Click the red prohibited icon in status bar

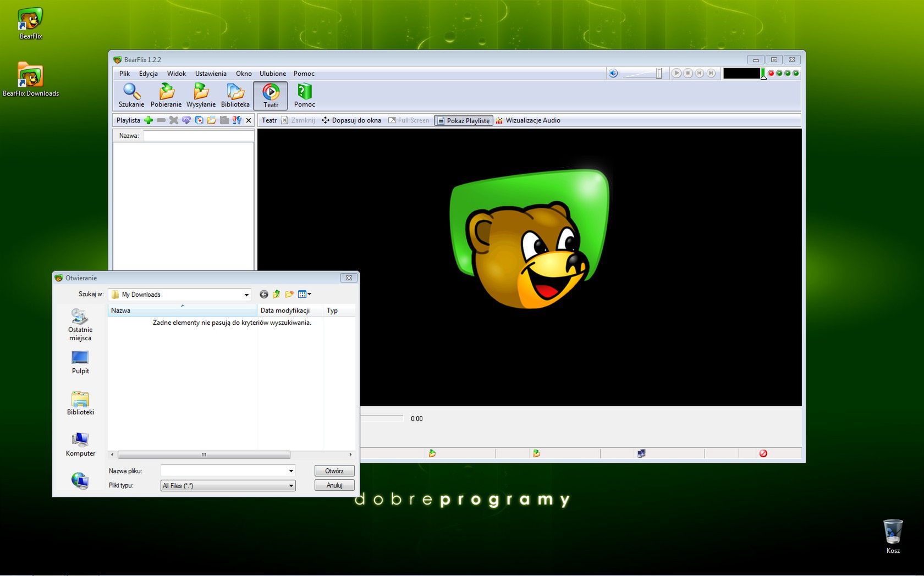point(763,453)
